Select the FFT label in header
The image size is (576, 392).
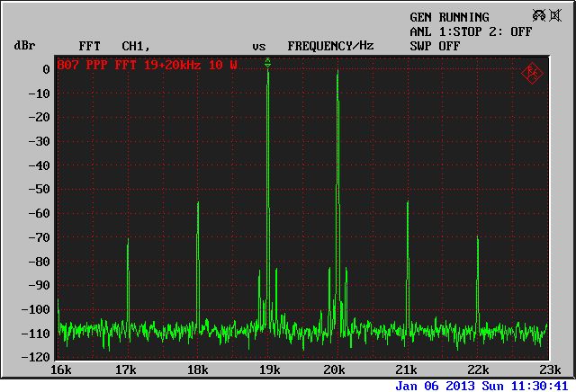click(x=89, y=45)
